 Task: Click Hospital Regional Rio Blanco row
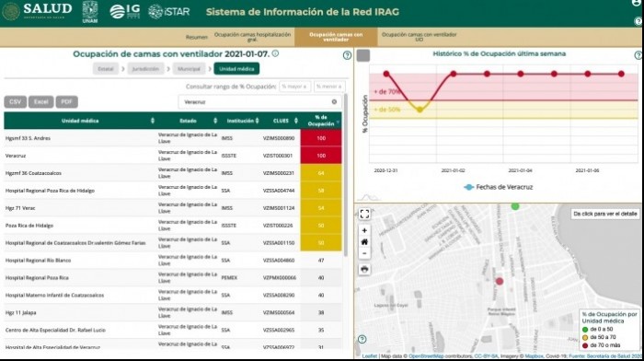click(173, 261)
